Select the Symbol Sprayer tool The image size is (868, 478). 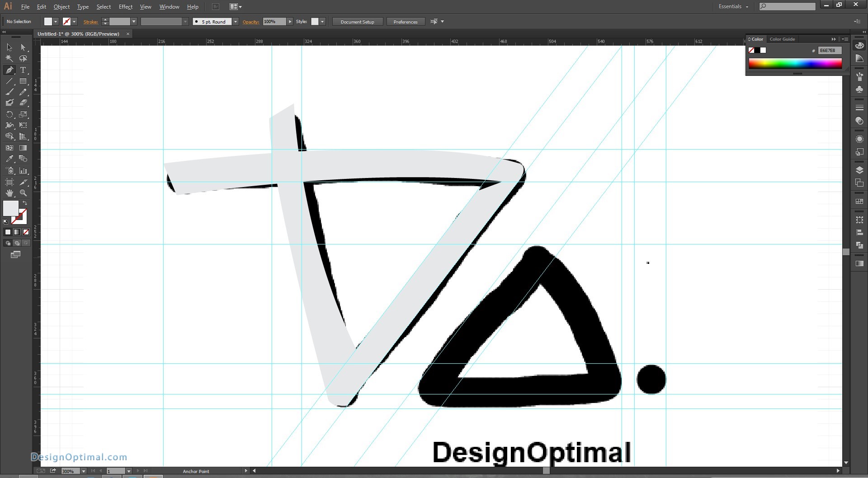(9, 171)
